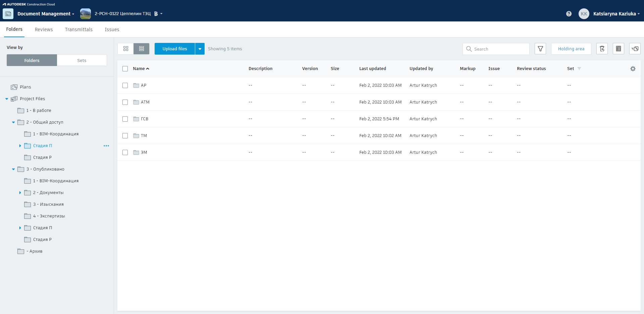Click 'Feb 2, 2022 5:54 PM' cell
Image resolution: width=644 pixels, height=314 pixels.
(x=379, y=119)
